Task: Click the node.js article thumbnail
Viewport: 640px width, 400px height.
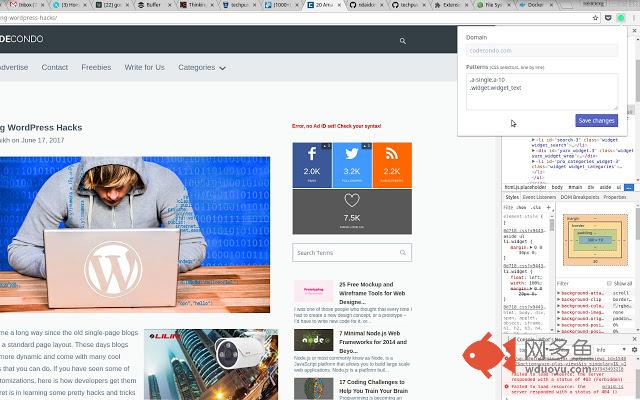Action: (313, 340)
